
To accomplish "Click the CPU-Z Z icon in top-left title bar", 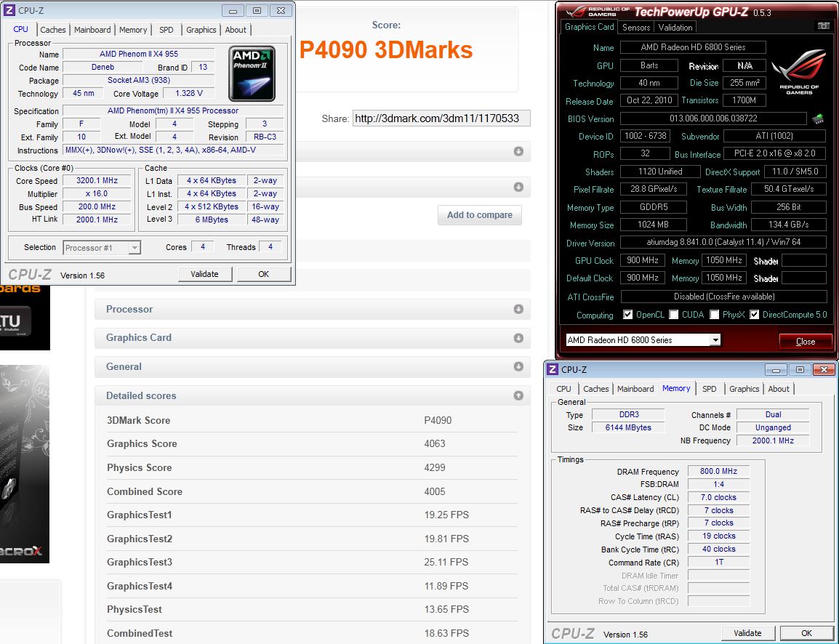I will click(x=9, y=10).
